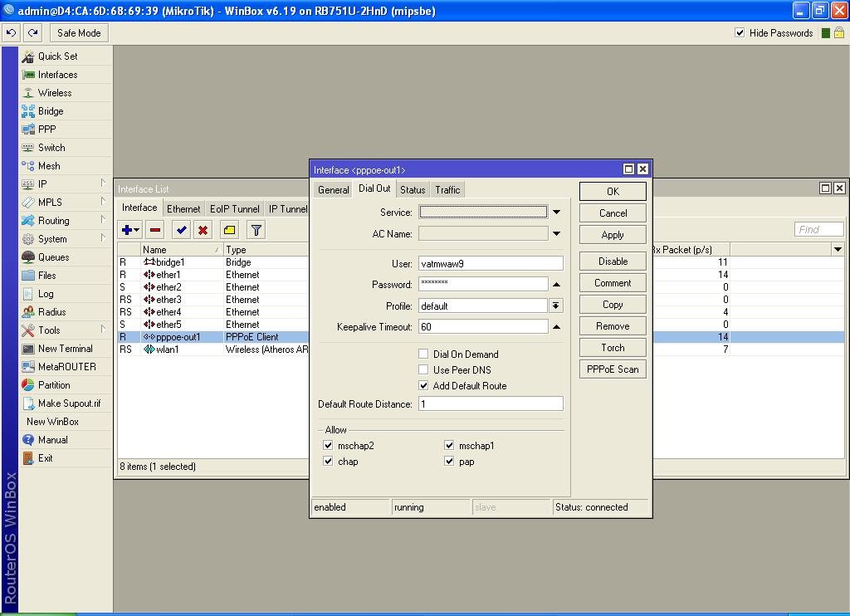Open the Bridge section
Image resolution: width=850 pixels, height=616 pixels.
51,111
